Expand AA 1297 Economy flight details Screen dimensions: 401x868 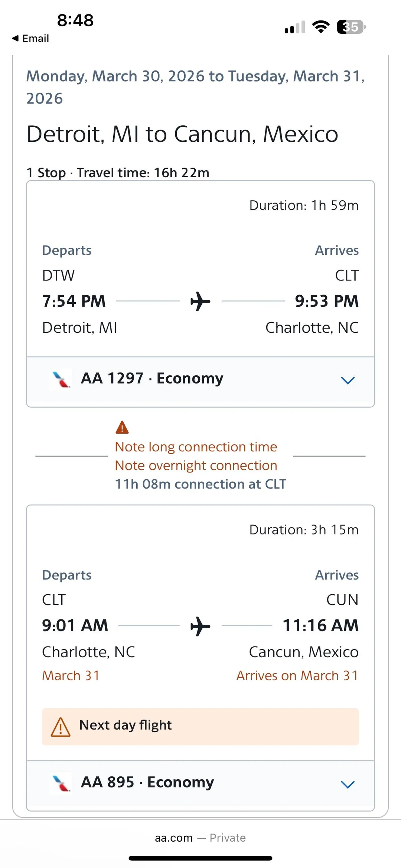[348, 380]
